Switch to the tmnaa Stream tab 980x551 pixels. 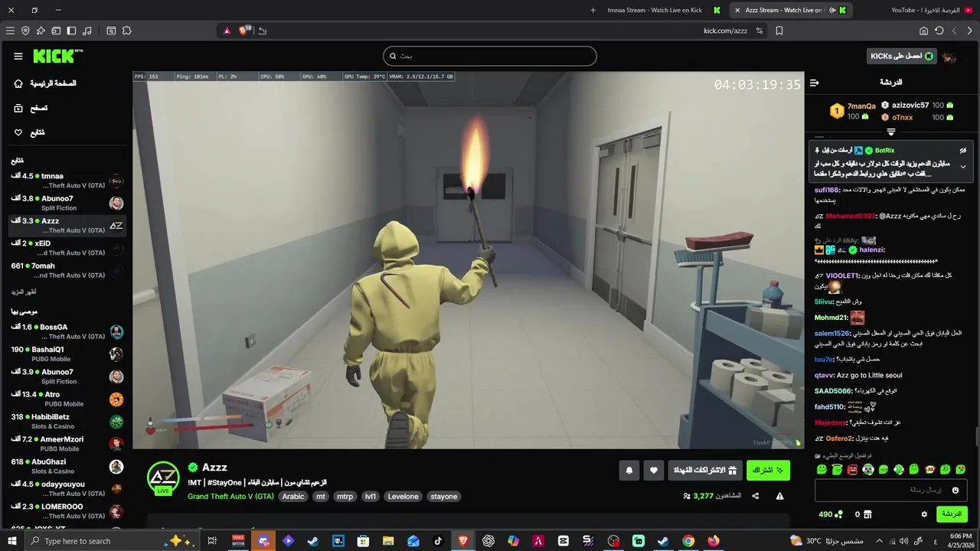pos(655,10)
